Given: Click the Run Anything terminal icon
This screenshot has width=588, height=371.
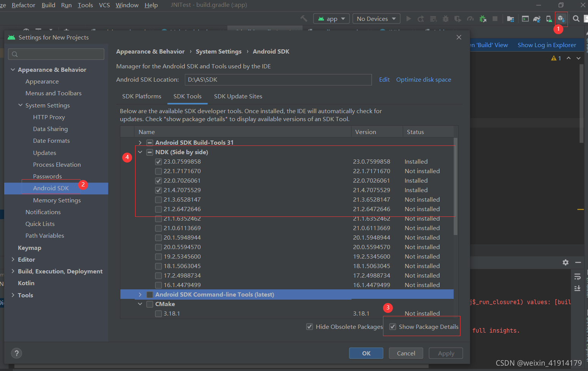Looking at the screenshot, I should 525,19.
